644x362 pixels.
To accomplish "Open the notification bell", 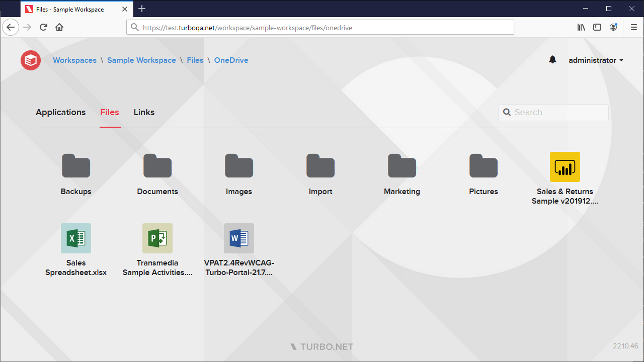I will click(552, 60).
